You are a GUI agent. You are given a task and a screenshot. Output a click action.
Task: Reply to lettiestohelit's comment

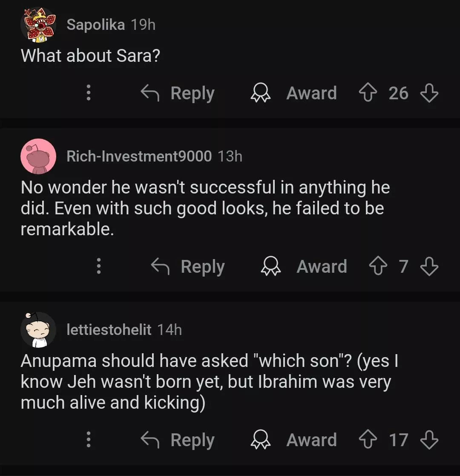178,440
